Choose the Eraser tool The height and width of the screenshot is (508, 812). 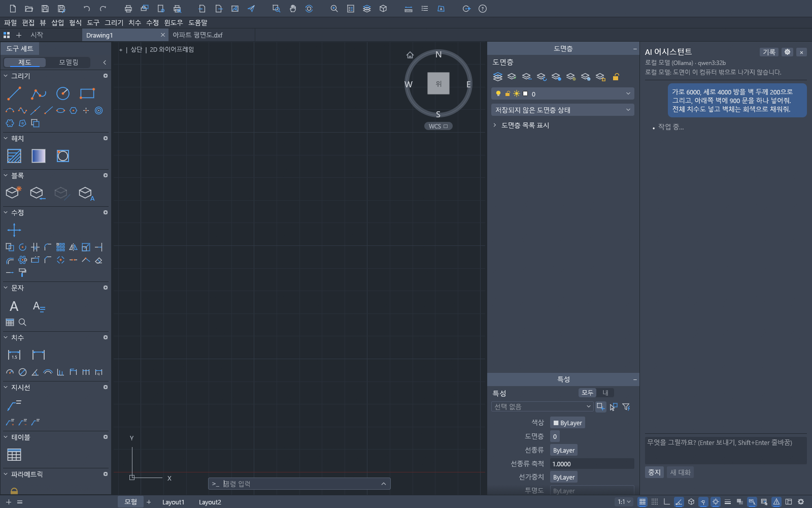pyautogui.click(x=99, y=260)
